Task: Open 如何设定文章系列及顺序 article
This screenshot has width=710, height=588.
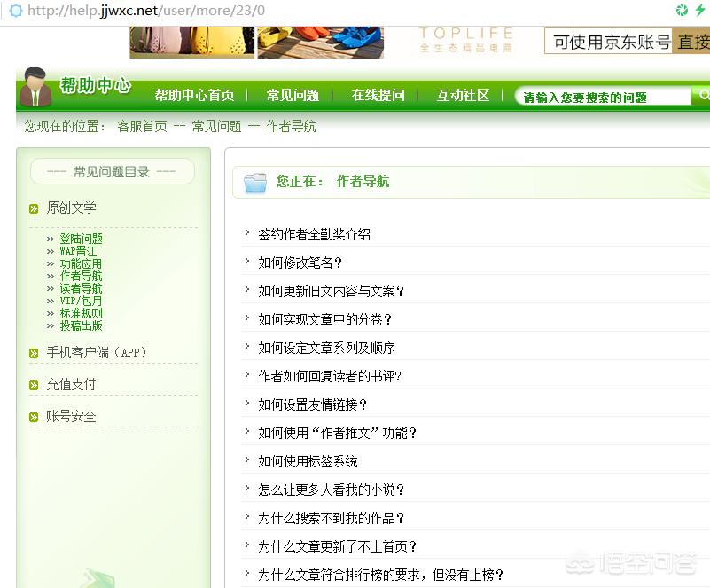Action: [326, 348]
